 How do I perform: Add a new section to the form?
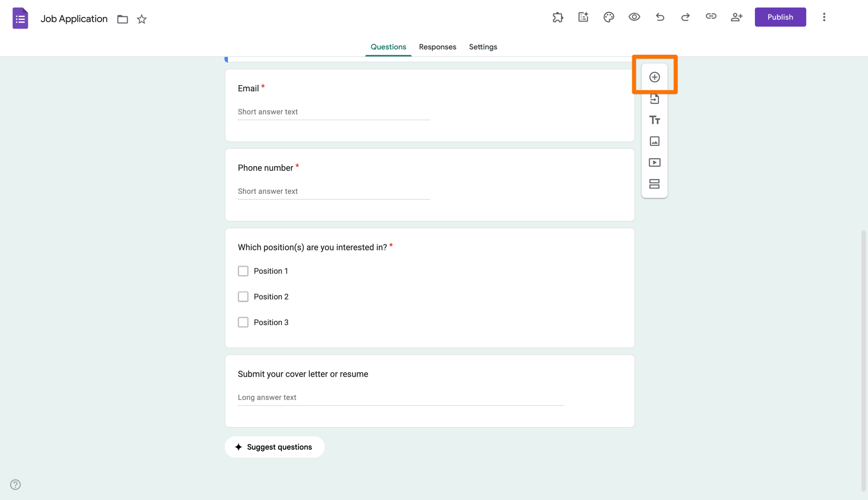(x=654, y=184)
